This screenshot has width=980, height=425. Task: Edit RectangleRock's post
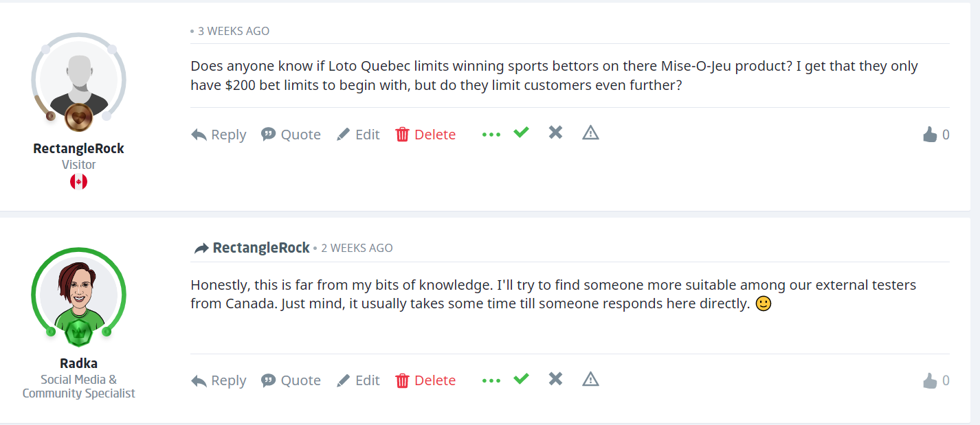tap(358, 135)
